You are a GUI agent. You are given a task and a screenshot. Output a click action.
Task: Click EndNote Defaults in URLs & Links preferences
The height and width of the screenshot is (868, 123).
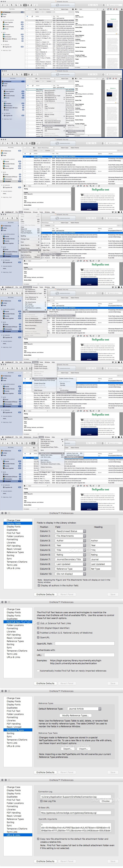coord(45,861)
